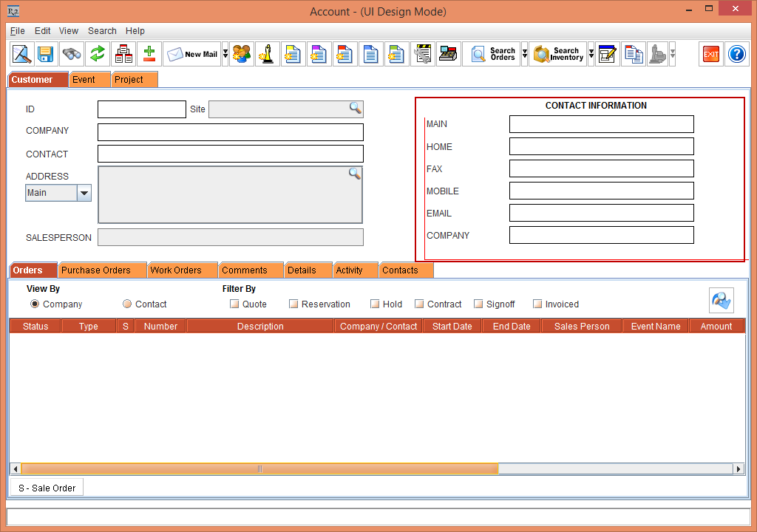This screenshot has width=757, height=532.
Task: Select the Contact radio button
Action: [127, 304]
